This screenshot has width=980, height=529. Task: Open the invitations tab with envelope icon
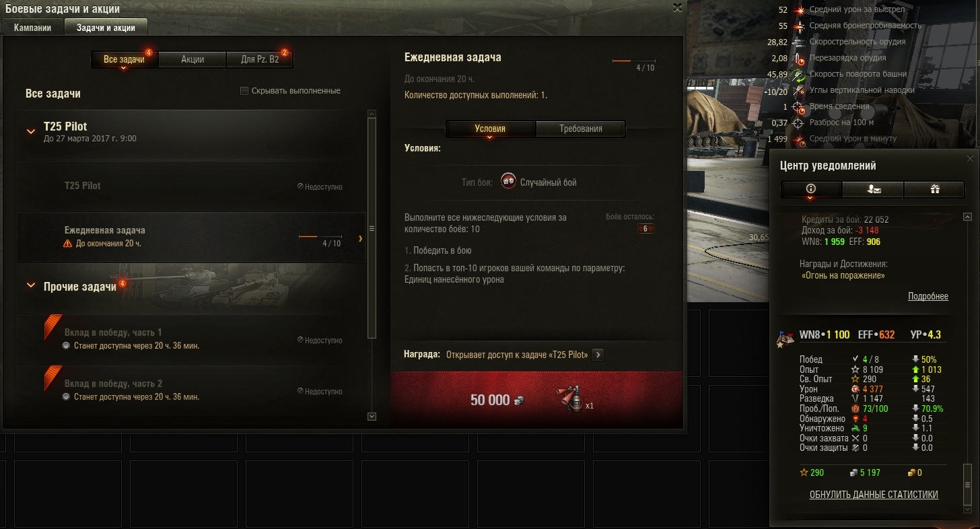point(873,189)
